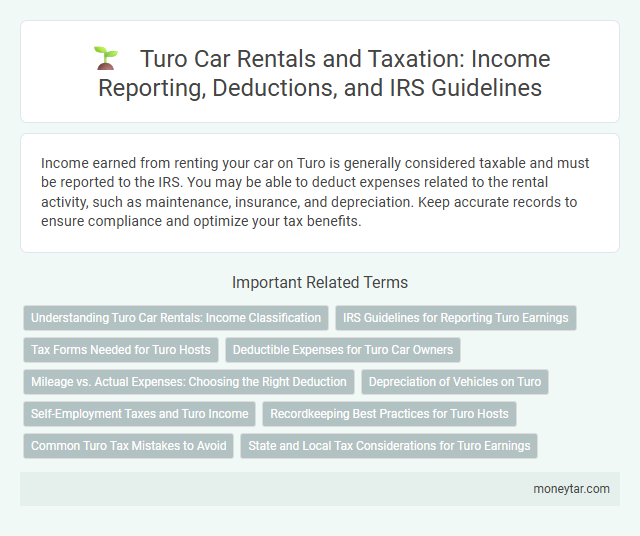The width and height of the screenshot is (640, 536).
Task: Click the paragraph starting 'Income earned from renting'
Action: (315, 192)
